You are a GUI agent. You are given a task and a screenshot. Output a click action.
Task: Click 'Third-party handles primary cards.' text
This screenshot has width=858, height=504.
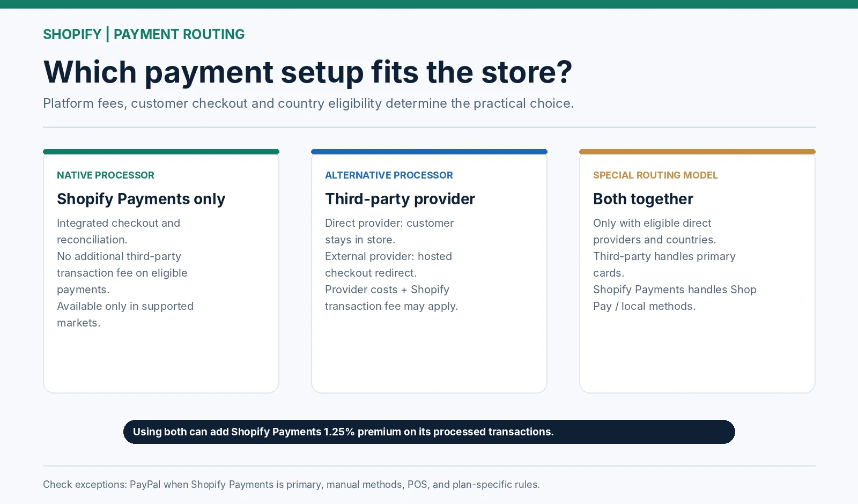[664, 265]
